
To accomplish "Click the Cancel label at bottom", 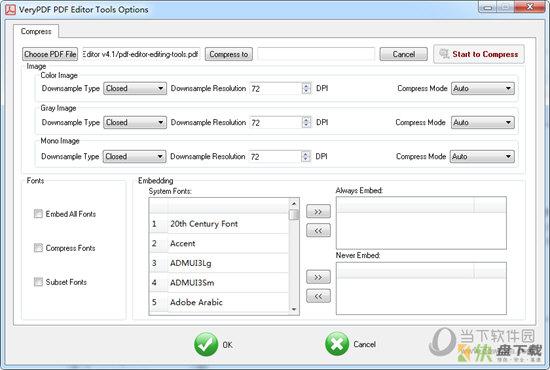I will pyautogui.click(x=364, y=344).
